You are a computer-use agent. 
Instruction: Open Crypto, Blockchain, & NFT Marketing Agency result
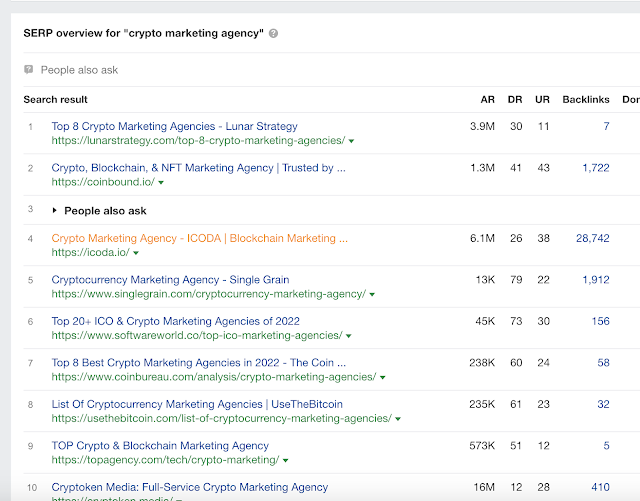pos(198,168)
